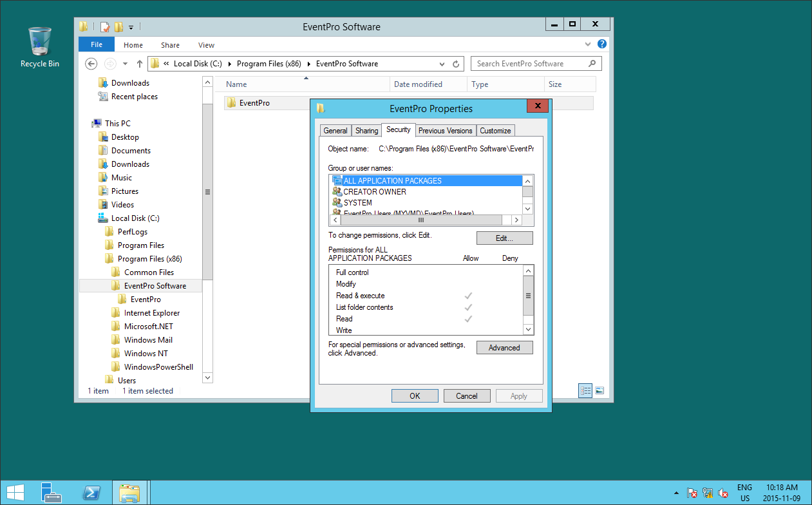Click the breadcrumb arrow after Program Files (x86)

tap(308, 64)
